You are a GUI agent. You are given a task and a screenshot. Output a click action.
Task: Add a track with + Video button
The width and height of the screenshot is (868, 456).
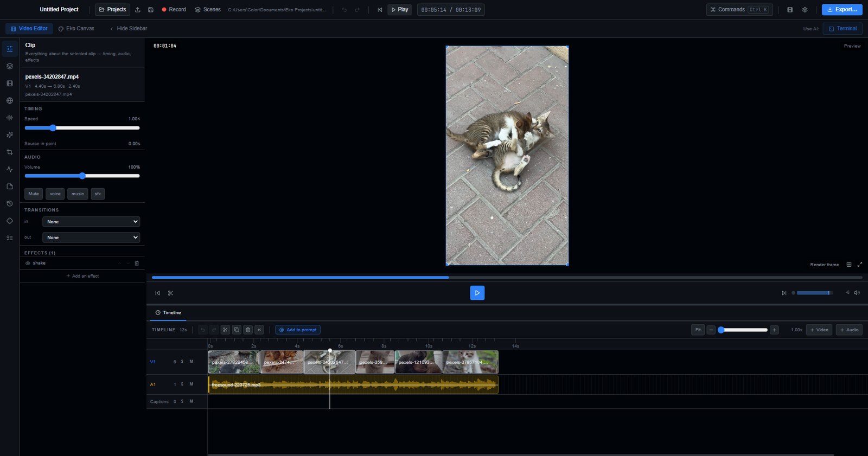pos(819,330)
